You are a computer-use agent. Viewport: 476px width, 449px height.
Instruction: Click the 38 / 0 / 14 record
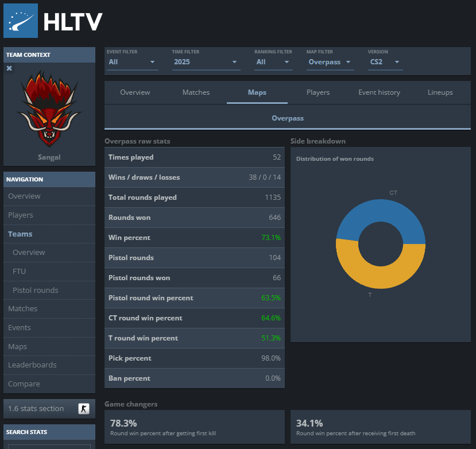(x=265, y=177)
